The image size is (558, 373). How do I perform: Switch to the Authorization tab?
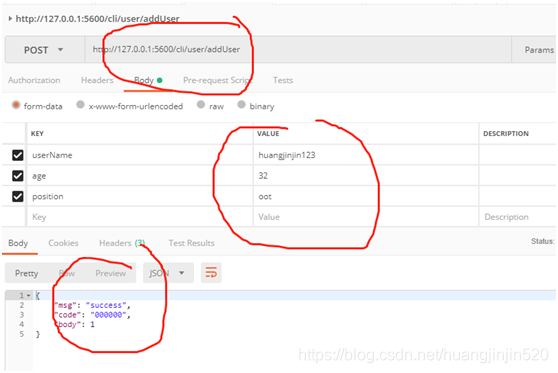[34, 80]
